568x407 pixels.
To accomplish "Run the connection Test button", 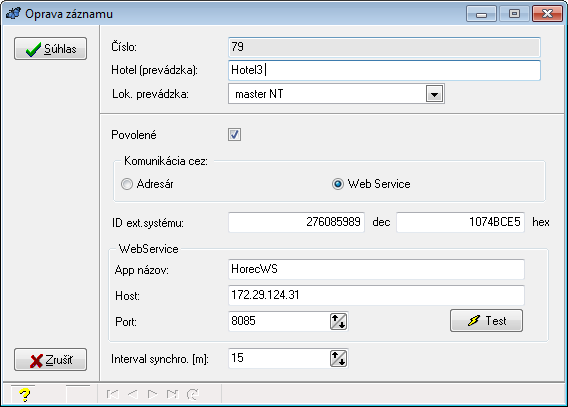I will point(486,320).
